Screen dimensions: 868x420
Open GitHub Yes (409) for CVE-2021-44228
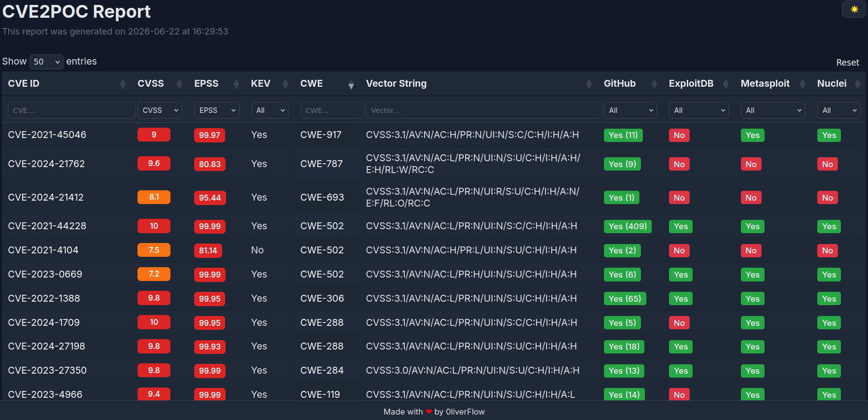tap(628, 226)
